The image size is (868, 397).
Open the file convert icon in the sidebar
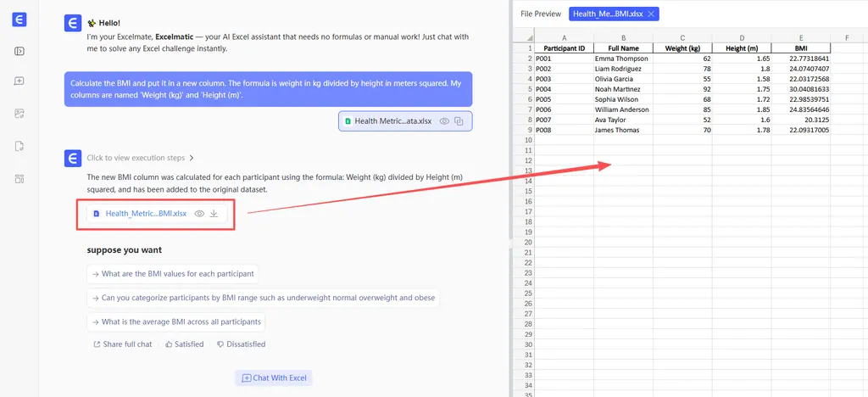point(19,146)
